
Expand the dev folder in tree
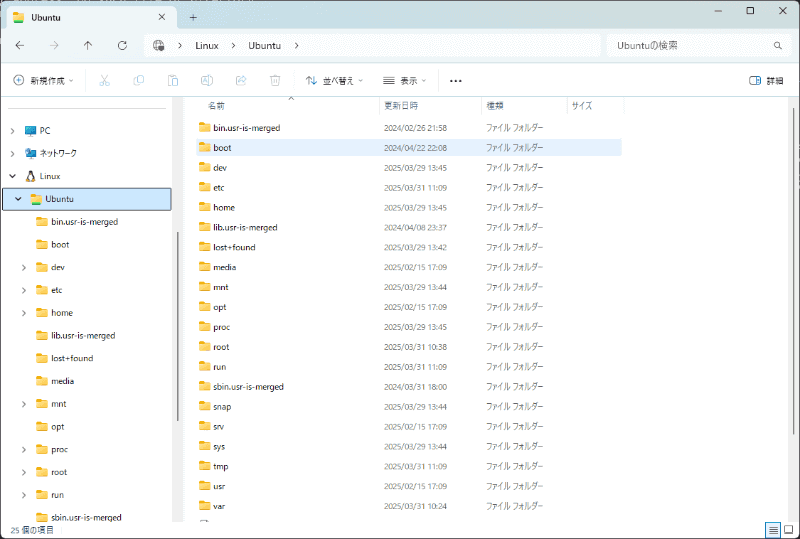(24, 267)
